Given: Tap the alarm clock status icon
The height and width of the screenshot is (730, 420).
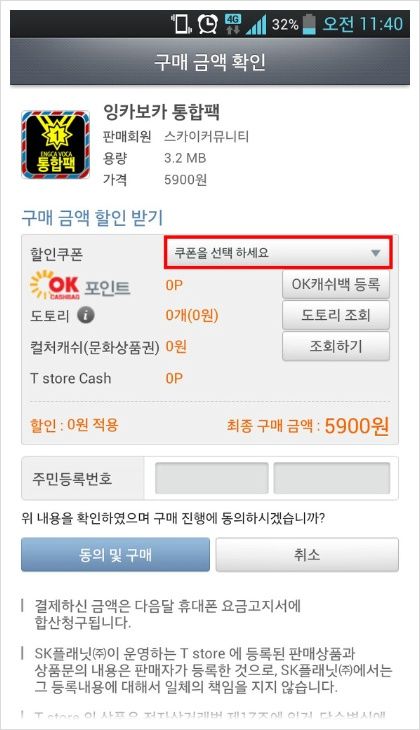Looking at the screenshot, I should click(x=207, y=23).
